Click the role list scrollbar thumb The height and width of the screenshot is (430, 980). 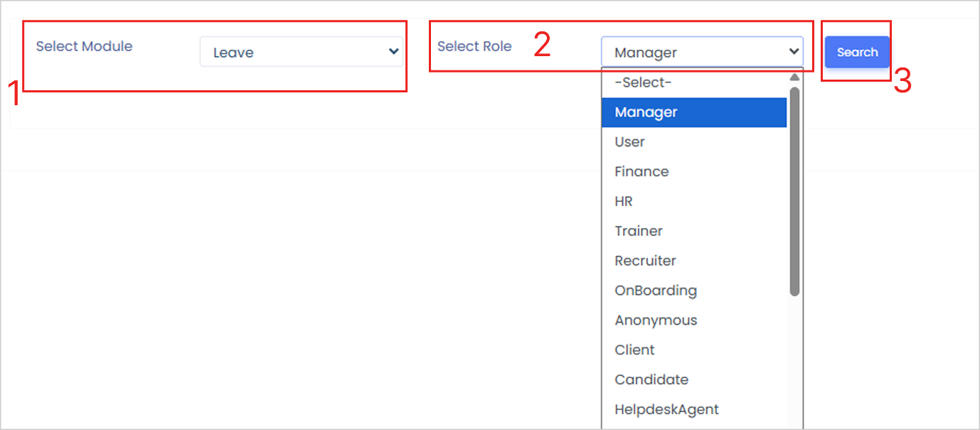pos(794,190)
